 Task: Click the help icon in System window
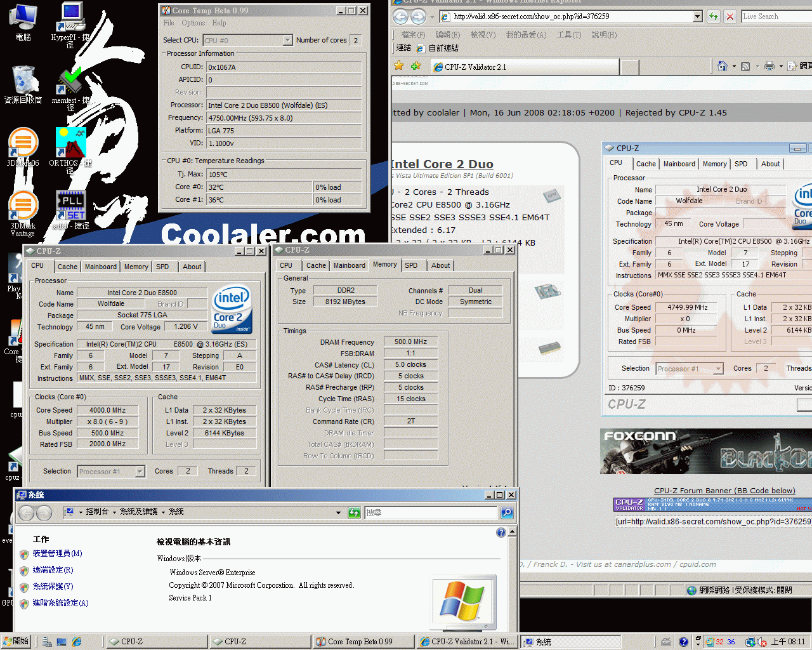(501, 533)
